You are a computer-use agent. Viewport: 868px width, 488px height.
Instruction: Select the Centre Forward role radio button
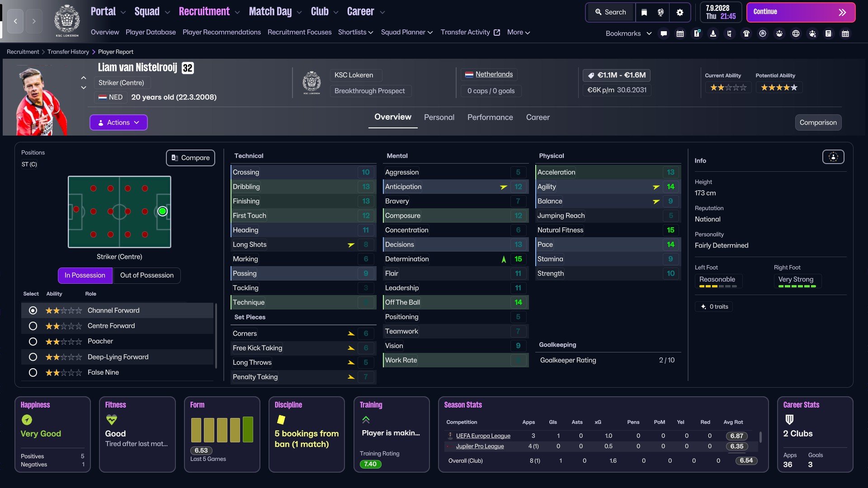click(x=33, y=326)
